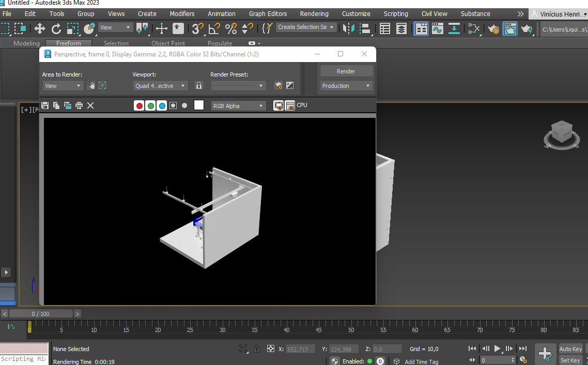Clear the rendered frame with X icon

[x=90, y=105]
